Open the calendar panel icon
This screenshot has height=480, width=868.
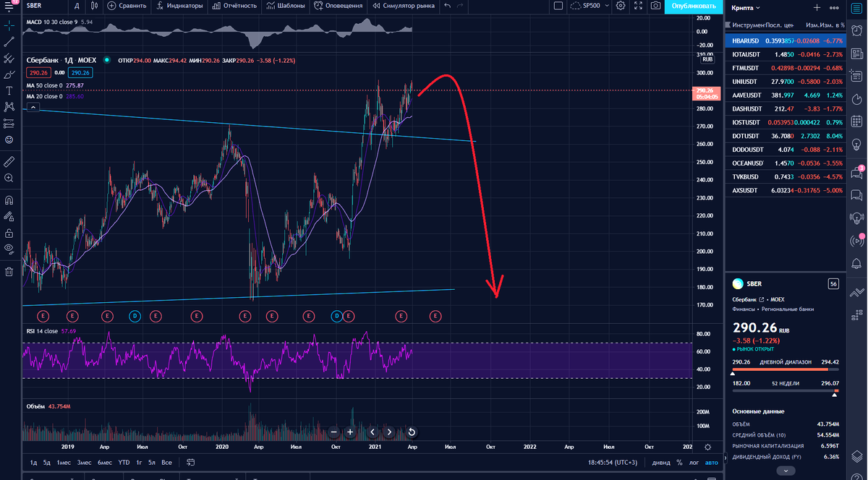pyautogui.click(x=856, y=121)
